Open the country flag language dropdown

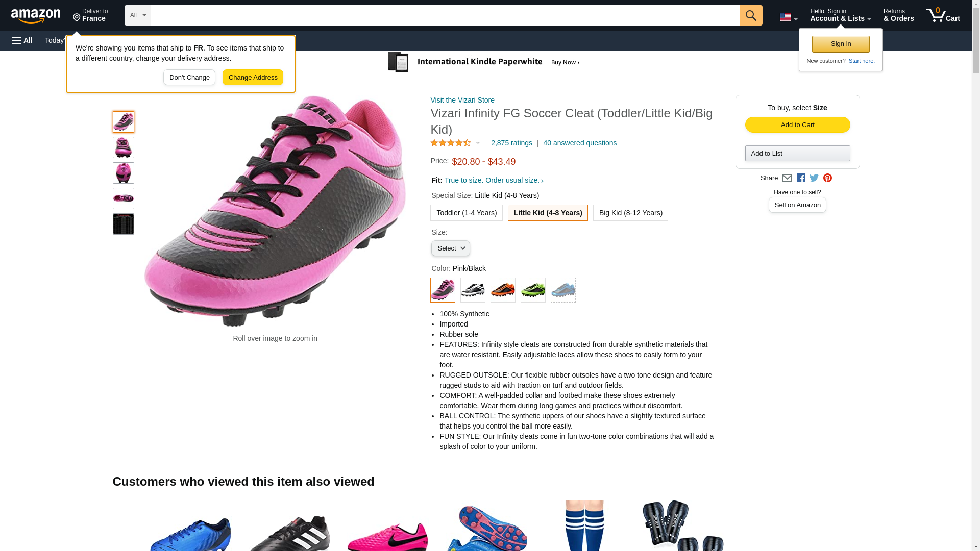pos(788,17)
